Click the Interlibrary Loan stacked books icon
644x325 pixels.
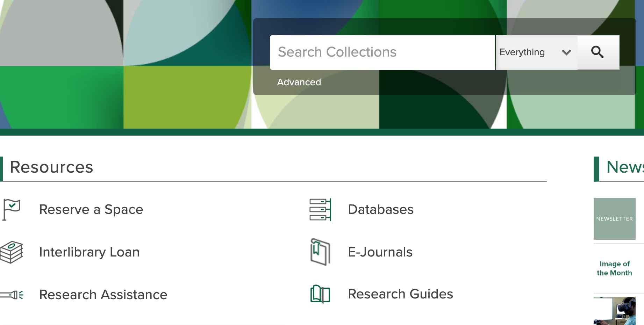[x=12, y=252]
